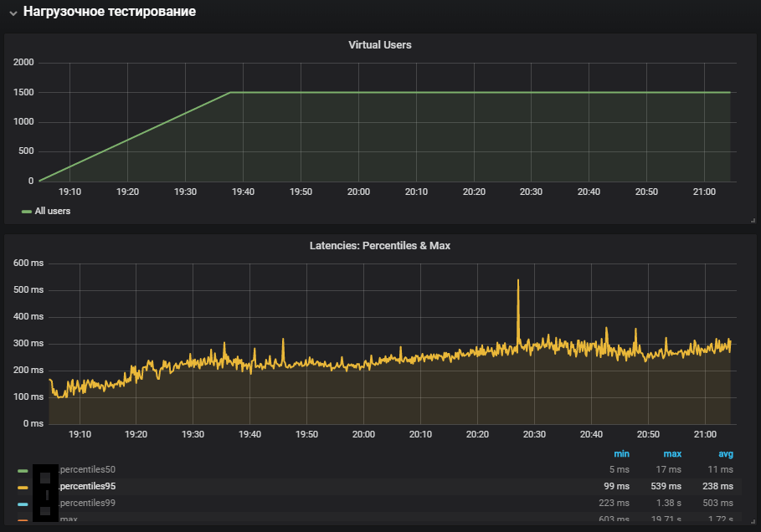Sort legend by max column header
Screen dimensions: 761x532
672,454
